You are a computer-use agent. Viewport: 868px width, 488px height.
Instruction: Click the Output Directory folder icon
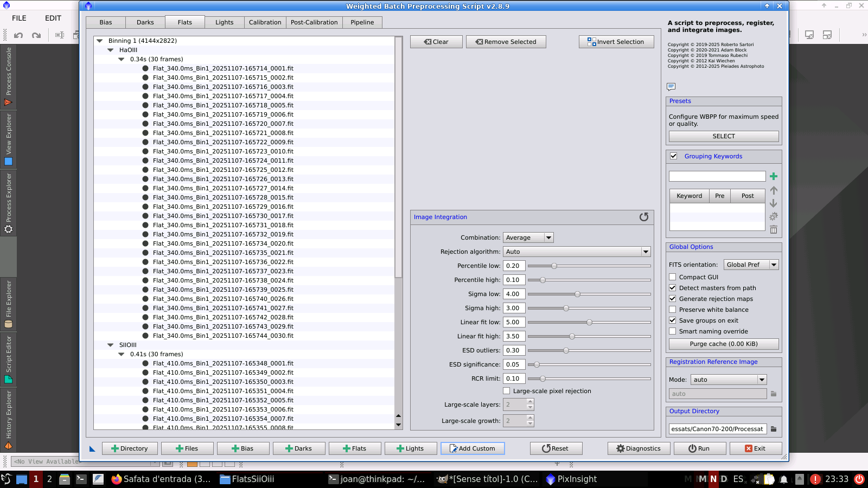point(774,429)
